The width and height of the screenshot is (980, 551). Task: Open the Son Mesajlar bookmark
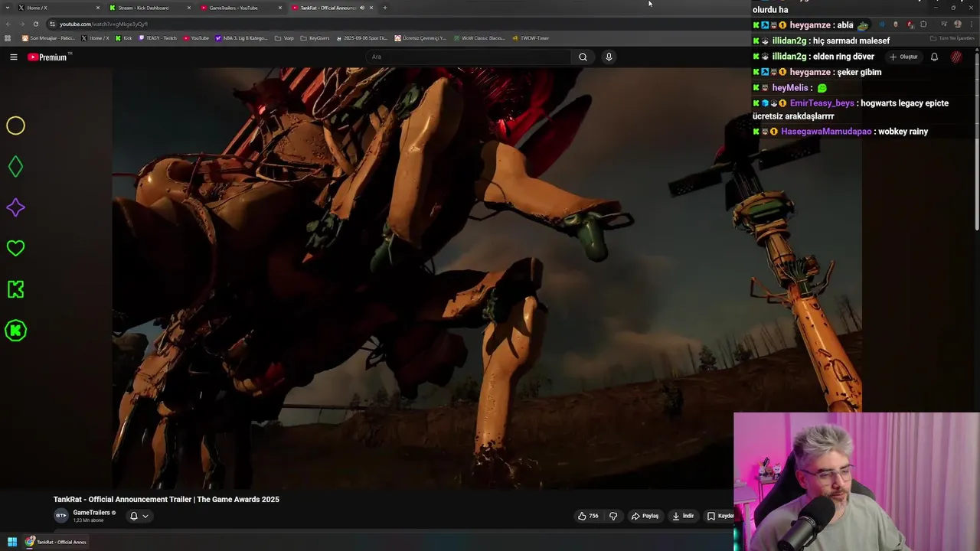(x=48, y=38)
